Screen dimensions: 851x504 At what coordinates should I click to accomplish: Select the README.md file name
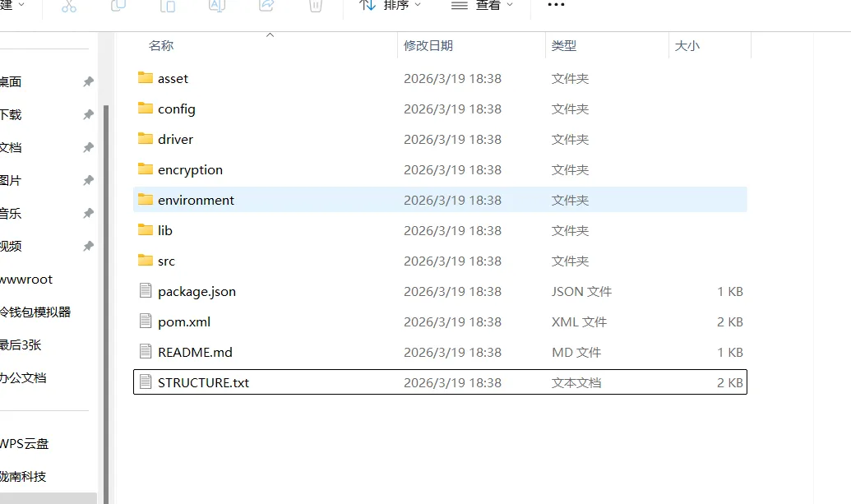tap(195, 352)
